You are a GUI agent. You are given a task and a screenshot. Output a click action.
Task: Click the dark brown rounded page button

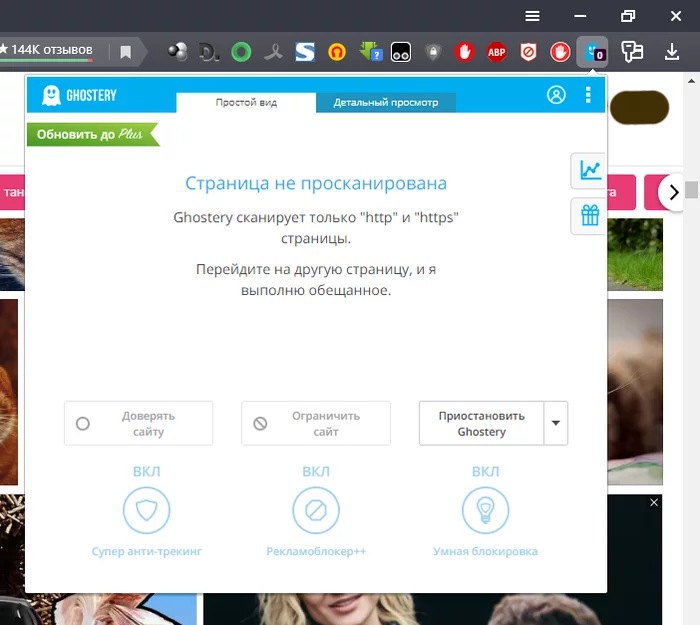(639, 108)
